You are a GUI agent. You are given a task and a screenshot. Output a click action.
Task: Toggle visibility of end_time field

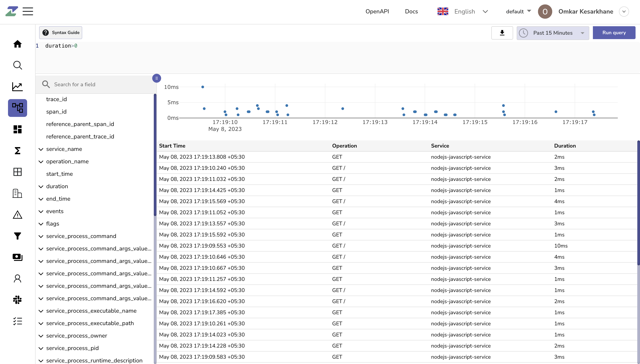tap(41, 199)
